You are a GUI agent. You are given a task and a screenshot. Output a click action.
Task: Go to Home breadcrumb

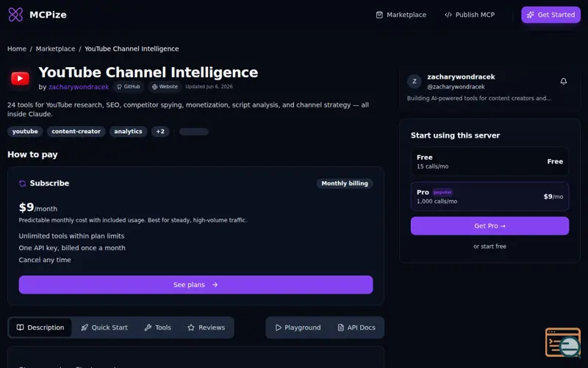17,49
